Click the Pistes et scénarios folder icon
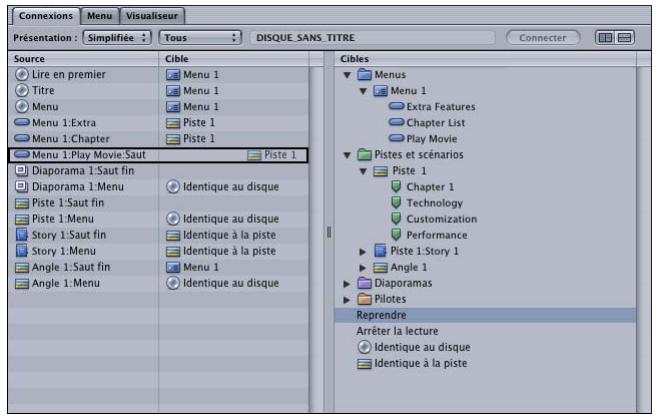Image resolution: width=657 pixels, height=417 pixels. coord(365,155)
